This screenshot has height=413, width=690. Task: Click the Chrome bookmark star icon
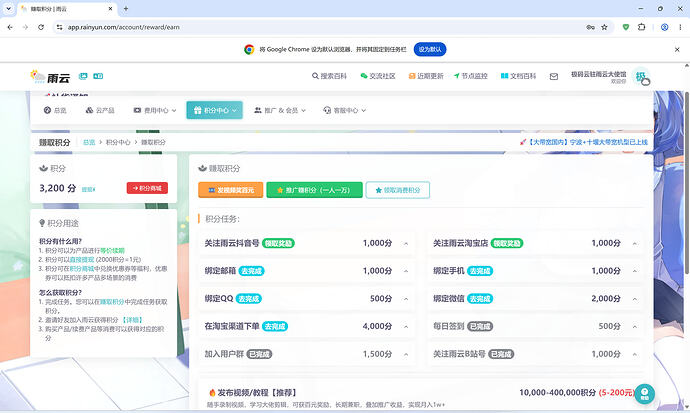coord(604,27)
